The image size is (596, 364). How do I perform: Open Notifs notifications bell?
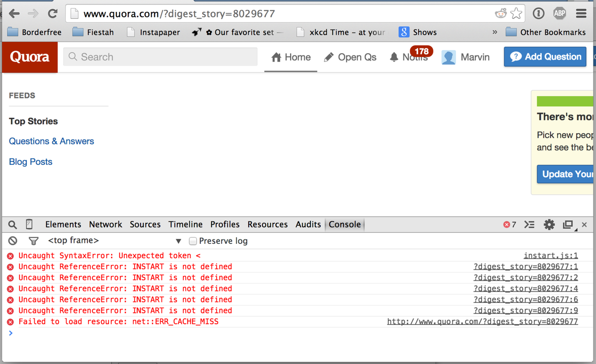tap(408, 58)
